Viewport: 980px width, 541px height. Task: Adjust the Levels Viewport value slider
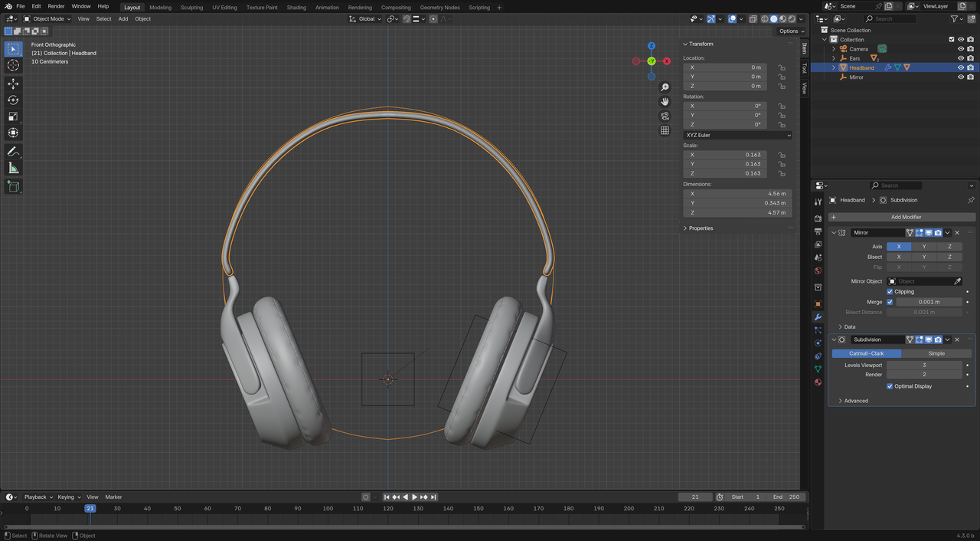[x=925, y=365]
